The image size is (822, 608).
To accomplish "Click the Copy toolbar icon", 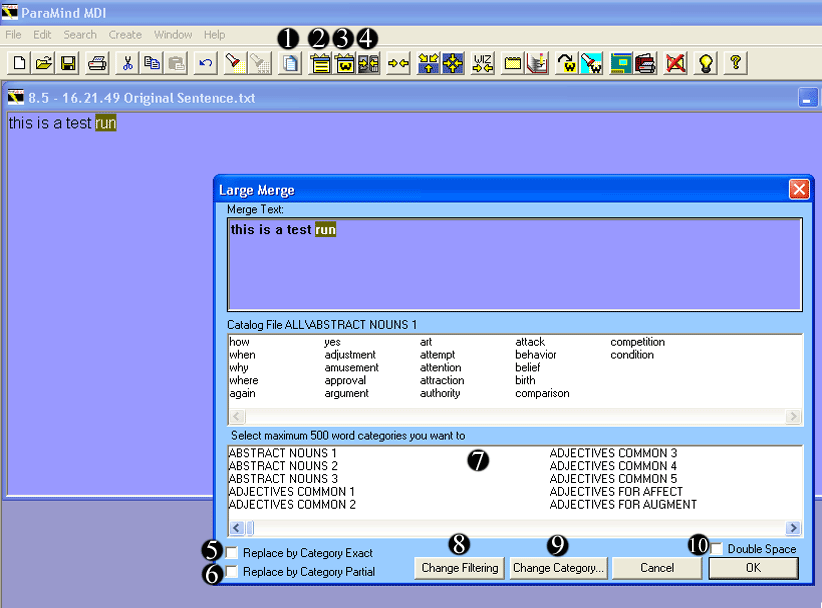I will (x=152, y=63).
